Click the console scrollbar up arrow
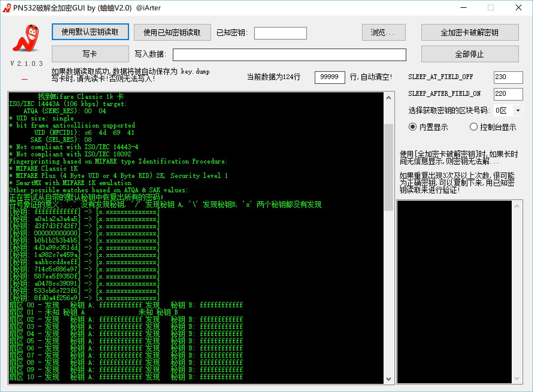This screenshot has width=533, height=392. [x=388, y=98]
